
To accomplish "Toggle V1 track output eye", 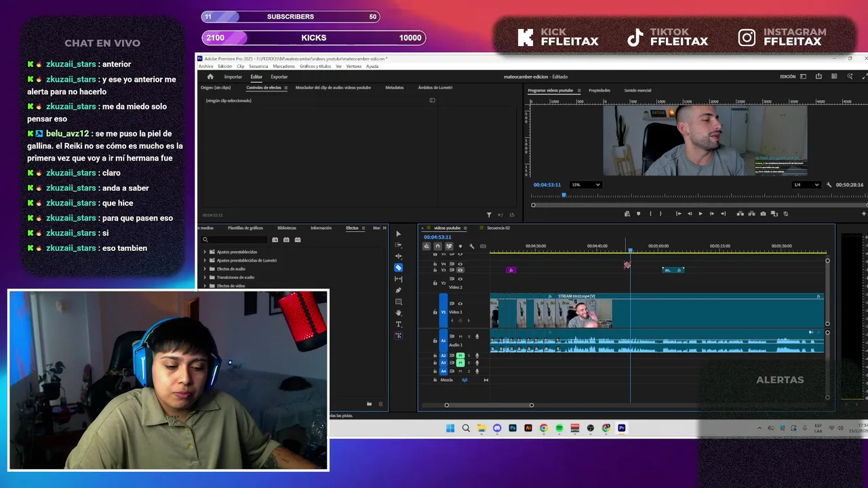I will 460,304.
